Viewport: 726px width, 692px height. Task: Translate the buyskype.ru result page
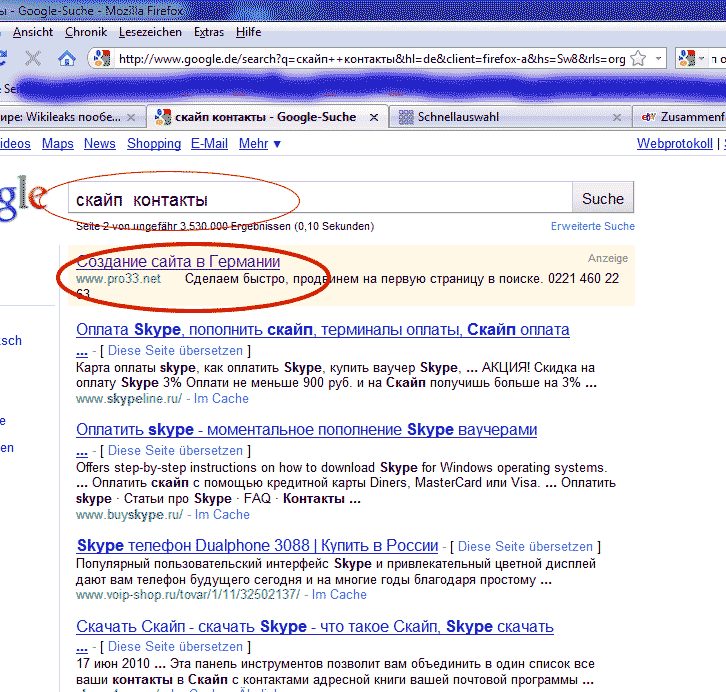(175, 450)
